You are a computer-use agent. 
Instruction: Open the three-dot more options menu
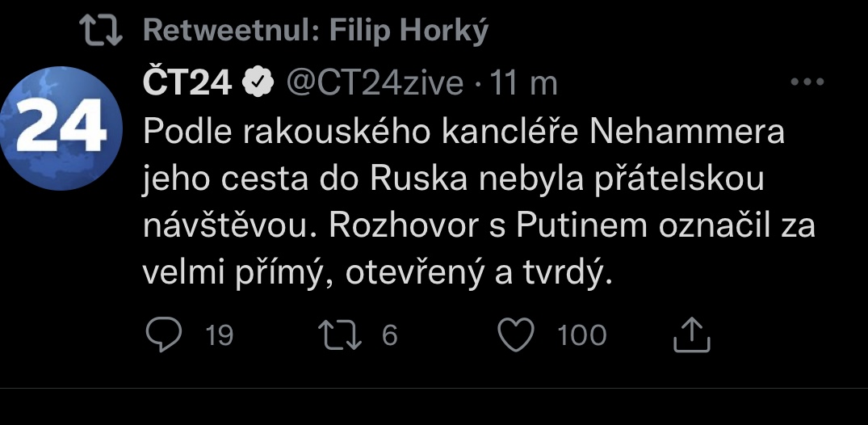(x=805, y=82)
